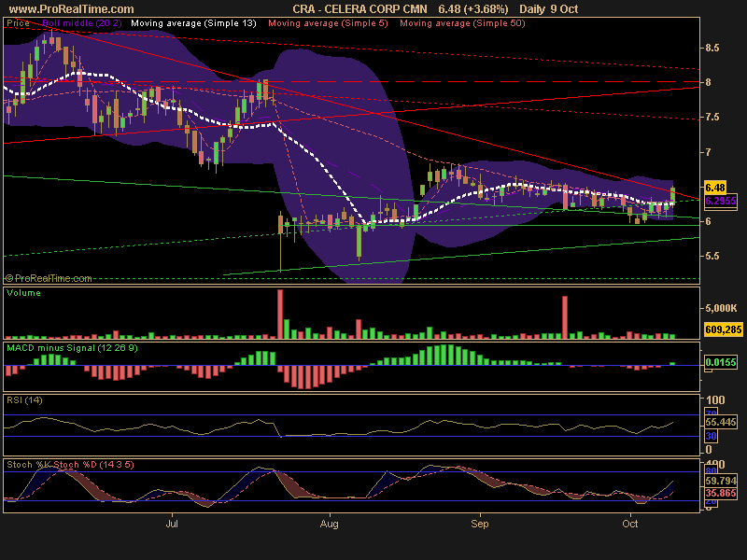Click the Moving average (Simple 50) legend
The image size is (747, 560).
point(462,22)
